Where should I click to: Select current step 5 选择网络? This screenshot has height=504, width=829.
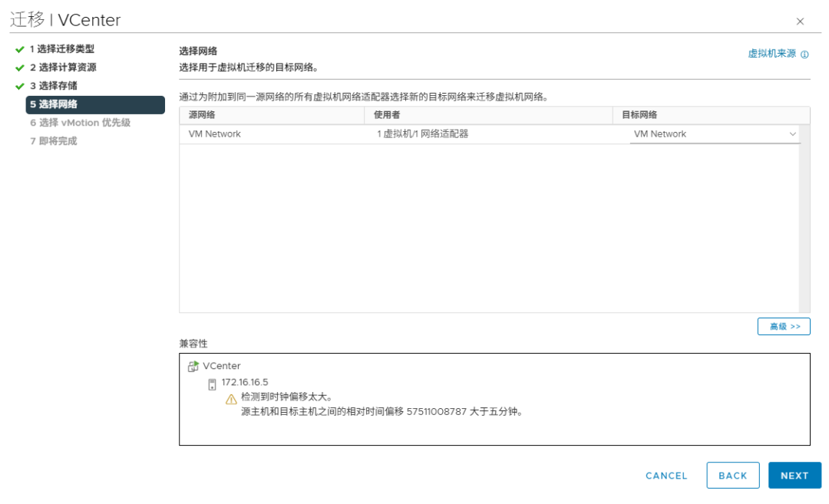tap(95, 104)
